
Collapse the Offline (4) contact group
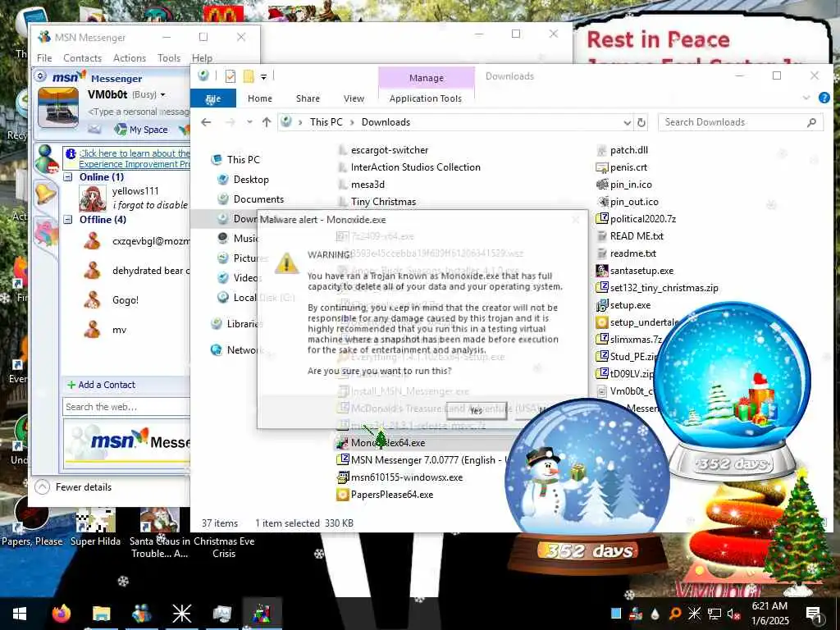pyautogui.click(x=68, y=219)
